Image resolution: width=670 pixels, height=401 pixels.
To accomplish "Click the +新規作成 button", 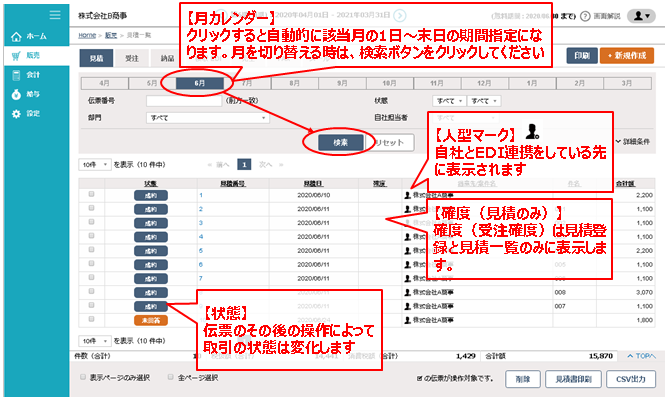I will tap(627, 56).
